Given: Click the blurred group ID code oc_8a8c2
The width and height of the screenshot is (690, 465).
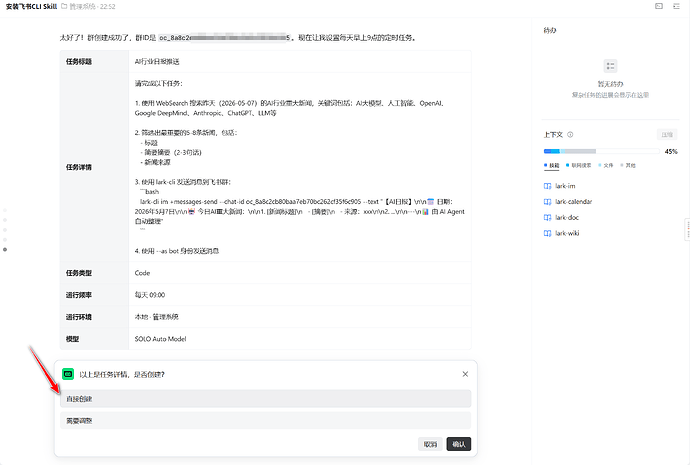Looking at the screenshot, I should point(224,38).
